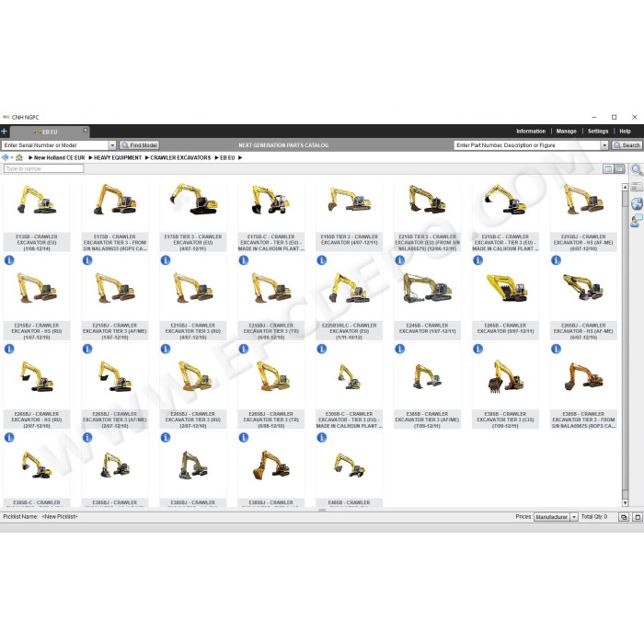Show info for E385B-C crawler excavator
Screen dimensions: 644x644
click(9, 437)
